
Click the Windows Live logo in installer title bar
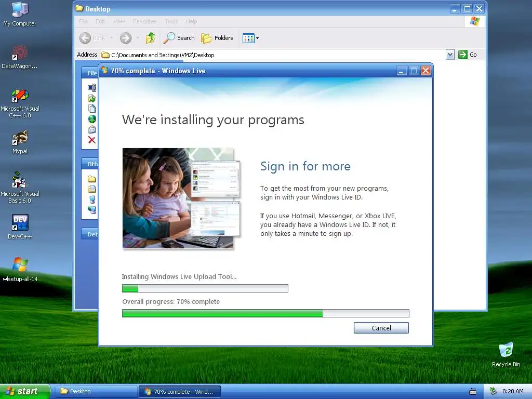[105, 70]
